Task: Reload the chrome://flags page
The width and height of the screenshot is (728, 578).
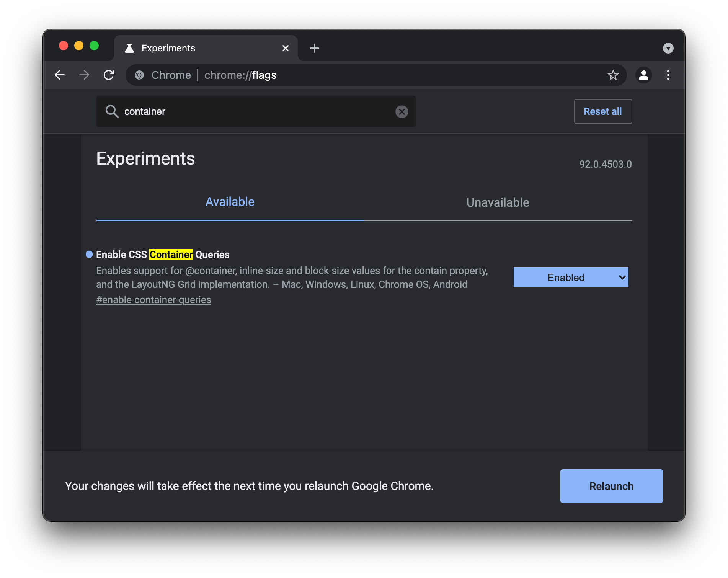Action: (109, 75)
